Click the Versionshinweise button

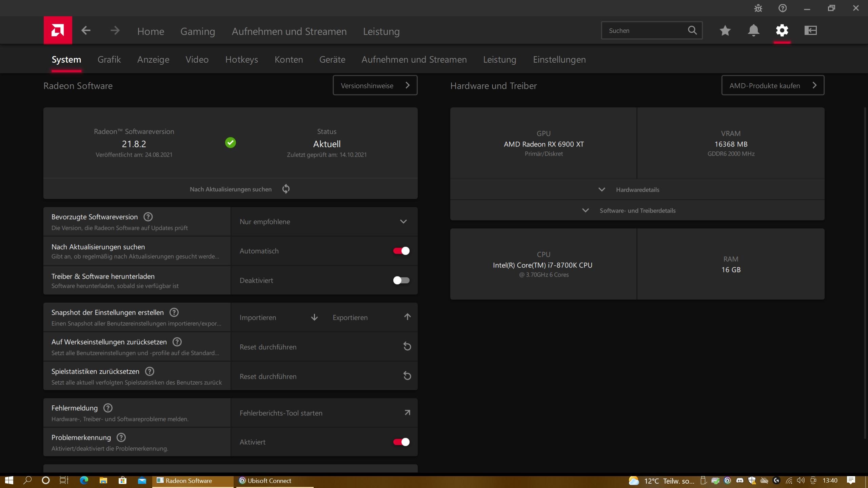pos(375,85)
